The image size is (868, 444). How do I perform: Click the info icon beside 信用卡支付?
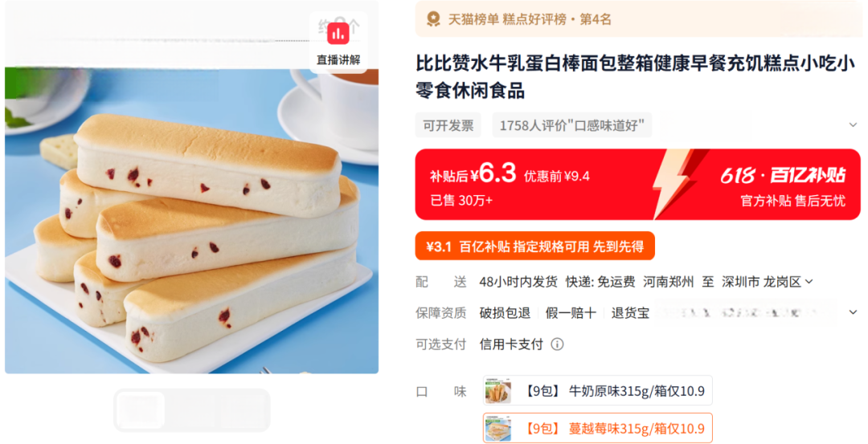click(557, 344)
